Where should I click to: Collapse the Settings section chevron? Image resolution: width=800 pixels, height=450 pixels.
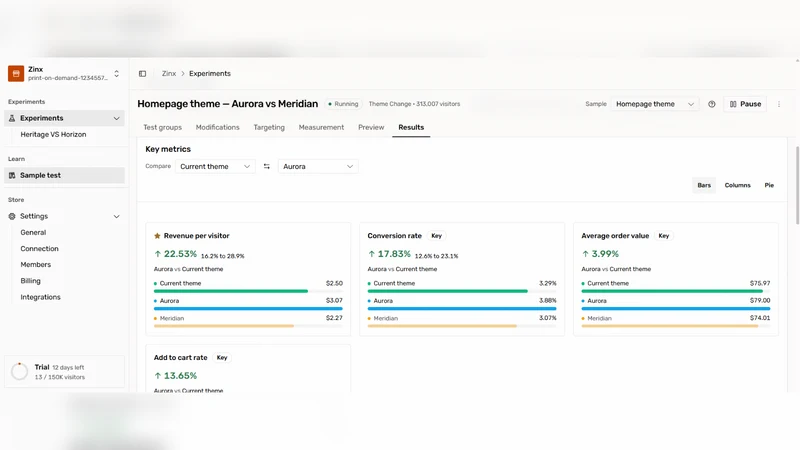[x=116, y=216]
